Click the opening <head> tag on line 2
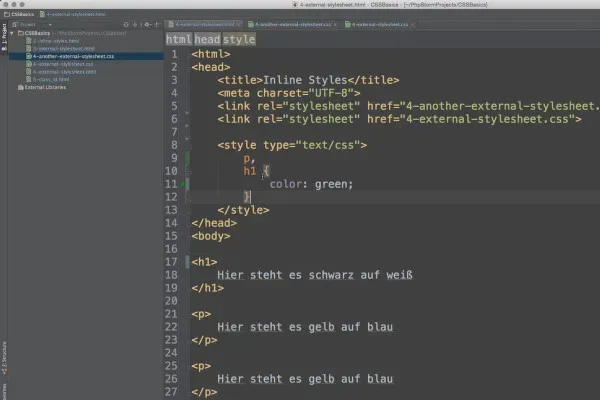The width and height of the screenshot is (600, 400). (x=211, y=67)
